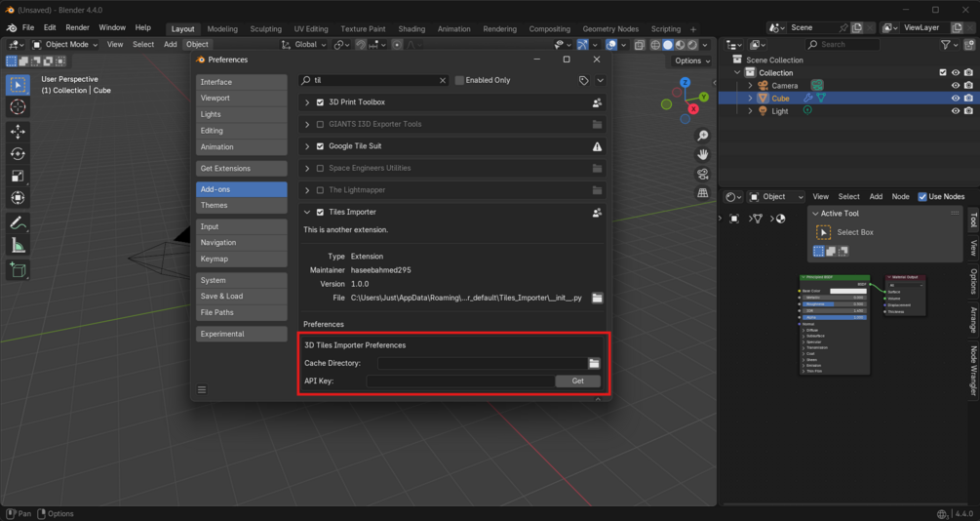980x521 pixels.
Task: Open File Paths preferences section
Action: pos(241,313)
